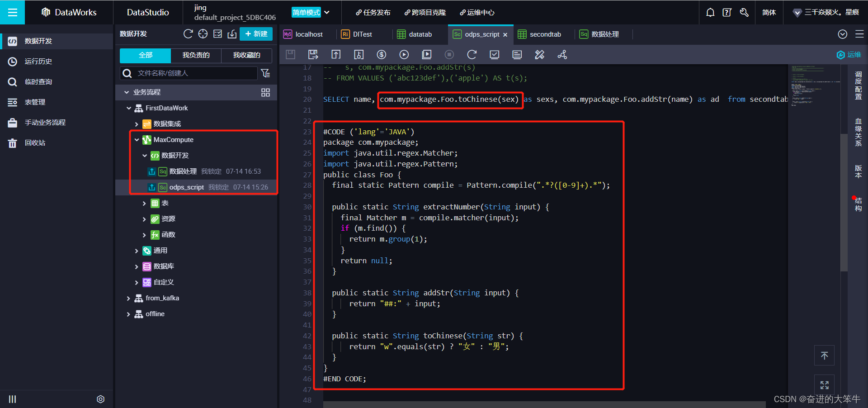Stop the running script
The image size is (868, 408).
(449, 55)
